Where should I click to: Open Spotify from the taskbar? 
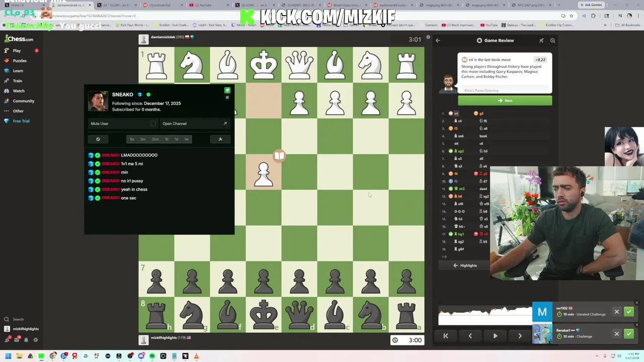(152, 356)
